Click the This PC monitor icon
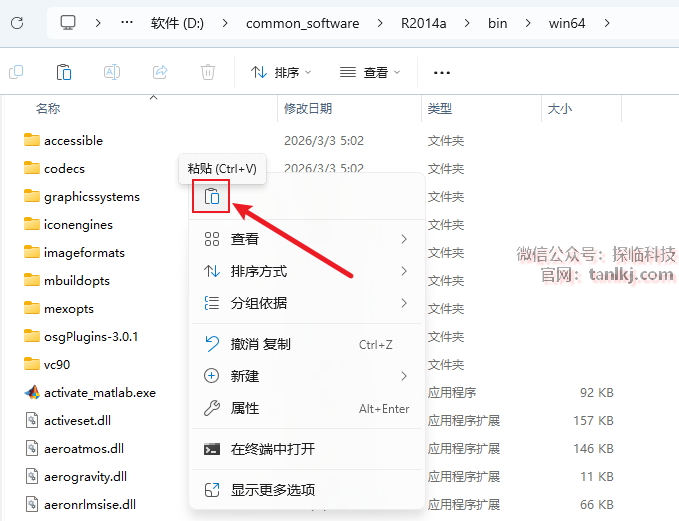 68,23
